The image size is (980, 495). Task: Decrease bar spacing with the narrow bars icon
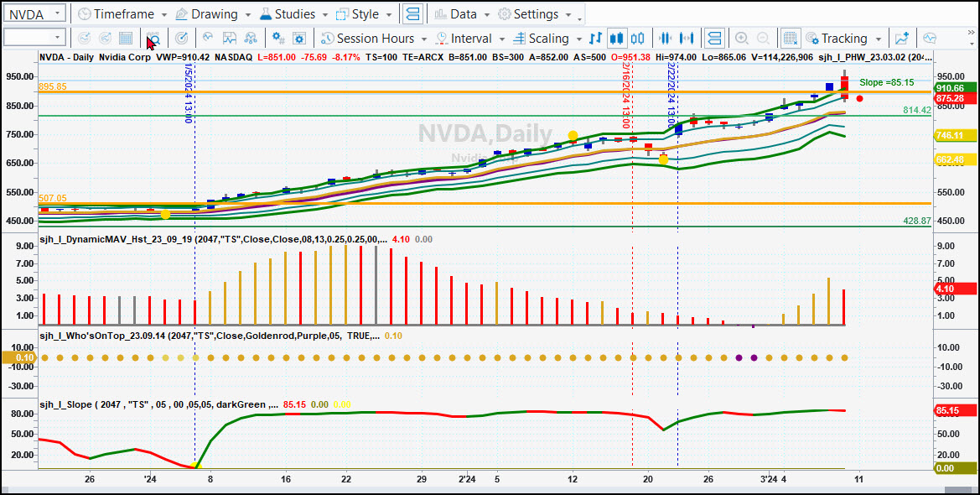coord(665,38)
